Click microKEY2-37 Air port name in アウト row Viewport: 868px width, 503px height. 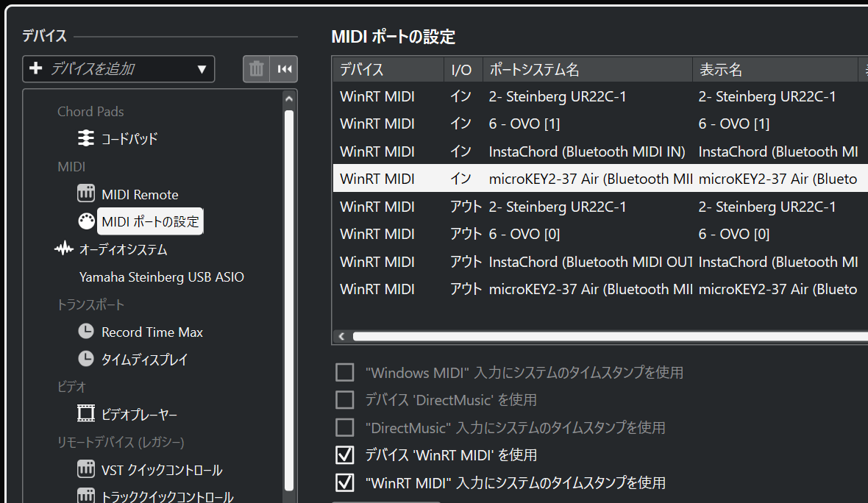591,289
